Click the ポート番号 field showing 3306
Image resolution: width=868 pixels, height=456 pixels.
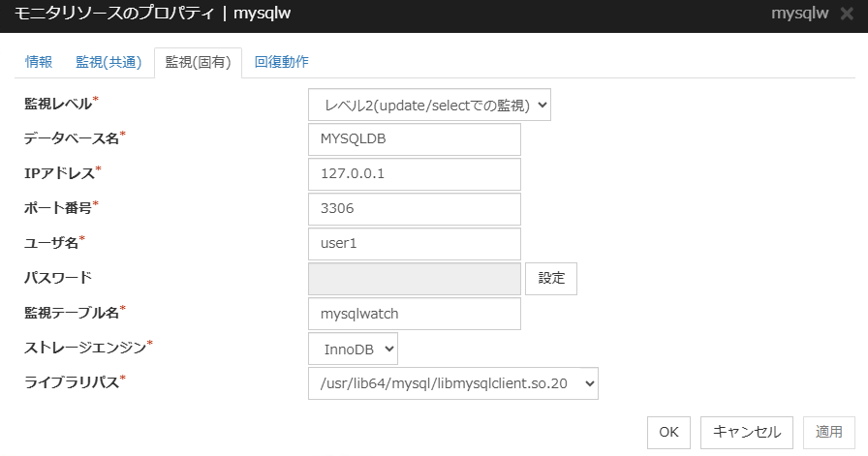pyautogui.click(x=414, y=209)
